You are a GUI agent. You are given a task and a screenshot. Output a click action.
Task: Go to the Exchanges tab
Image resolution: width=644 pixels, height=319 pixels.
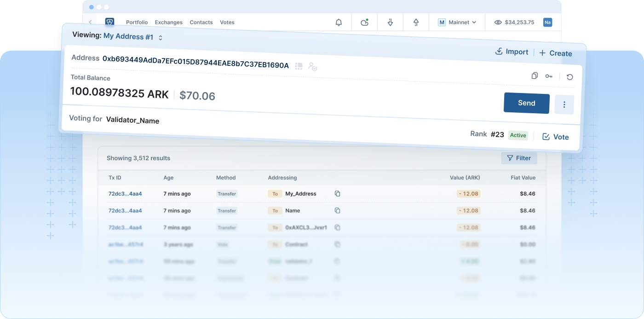point(168,22)
